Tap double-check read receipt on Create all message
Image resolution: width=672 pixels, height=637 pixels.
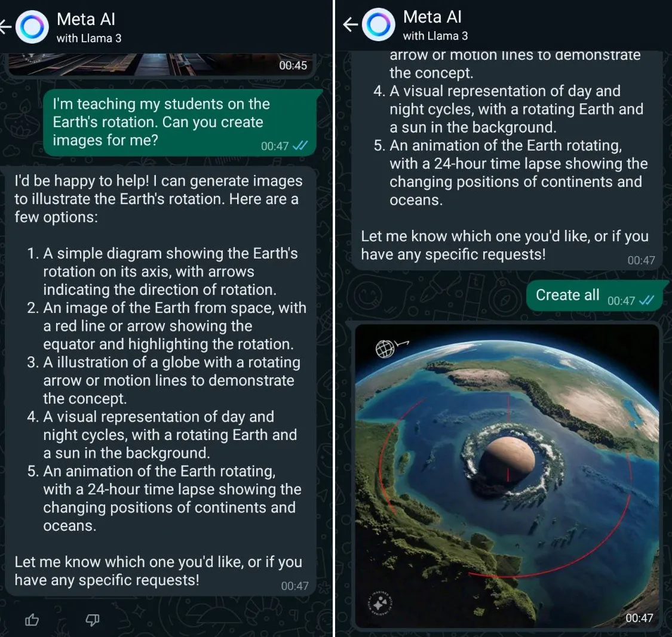pos(646,300)
